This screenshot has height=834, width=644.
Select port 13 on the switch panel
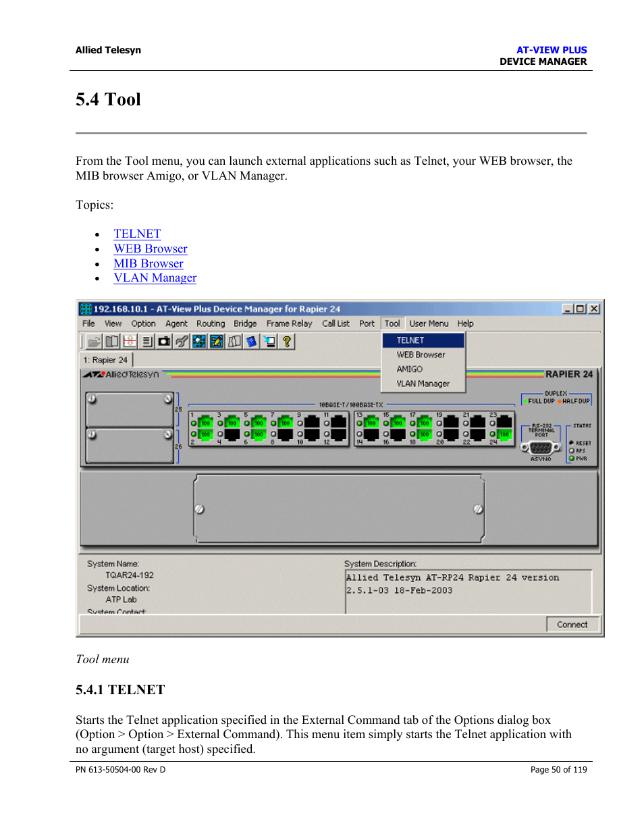(371, 423)
